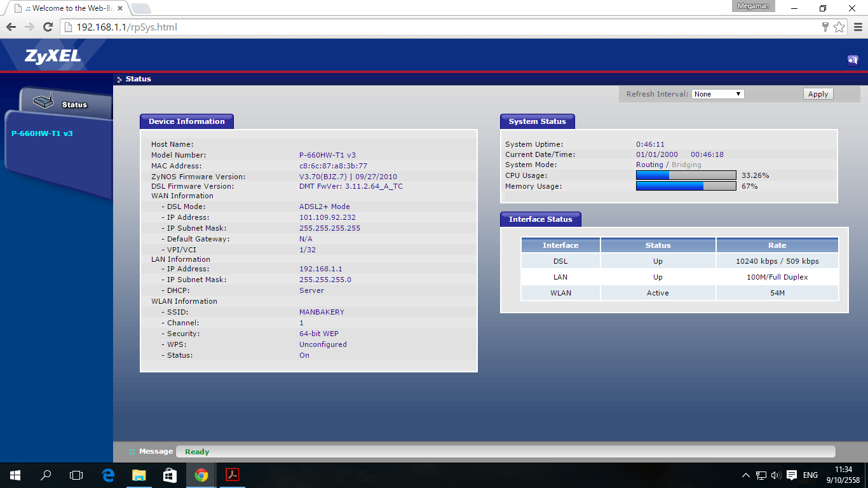This screenshot has height=488, width=868.
Task: Click DSL mode value ADSL2+ Mode
Action: (325, 207)
